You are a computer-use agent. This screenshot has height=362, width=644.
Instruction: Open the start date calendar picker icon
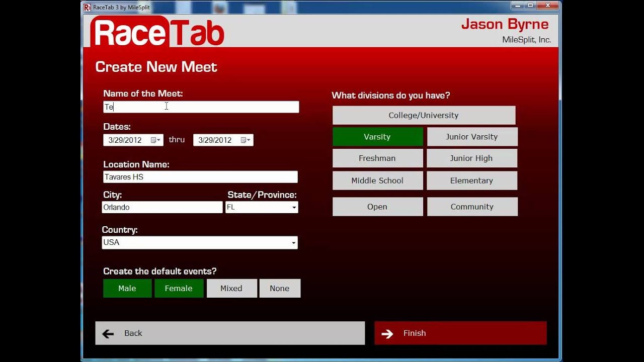[x=153, y=140]
